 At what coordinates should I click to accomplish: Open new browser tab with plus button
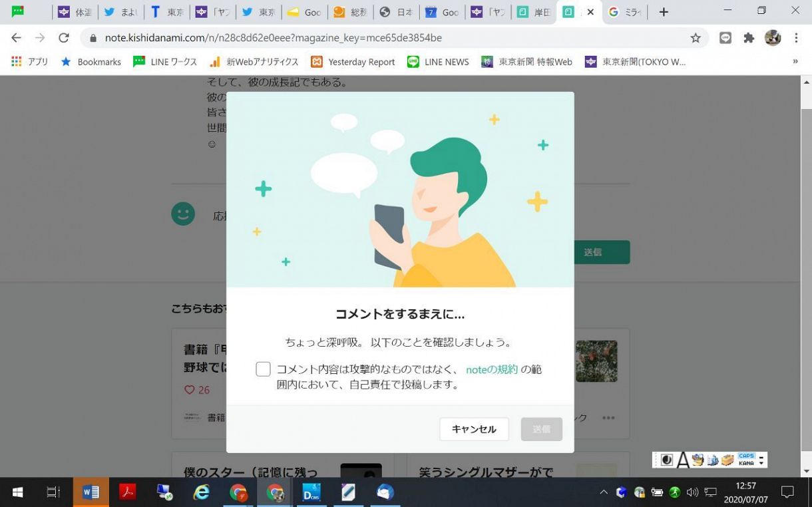[663, 12]
